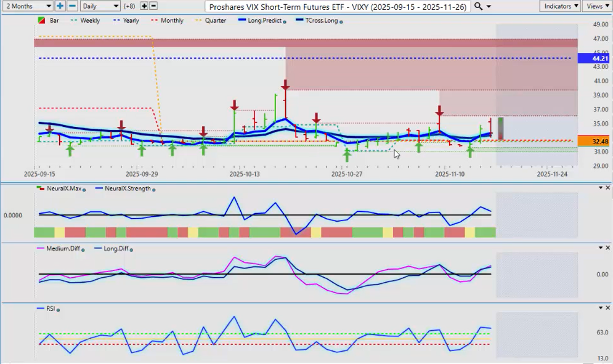Click settings dot next to Long.Predict
Image resolution: width=613 pixels, height=364 pixels.
285,21
